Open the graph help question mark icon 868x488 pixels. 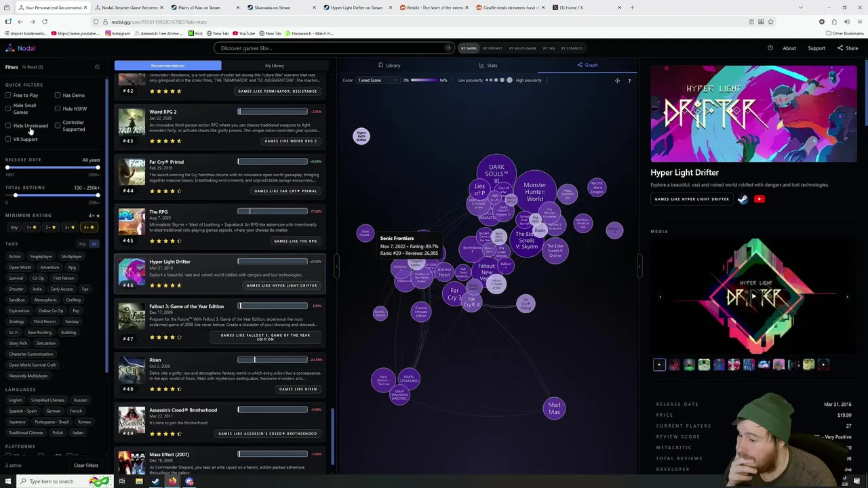(629, 81)
